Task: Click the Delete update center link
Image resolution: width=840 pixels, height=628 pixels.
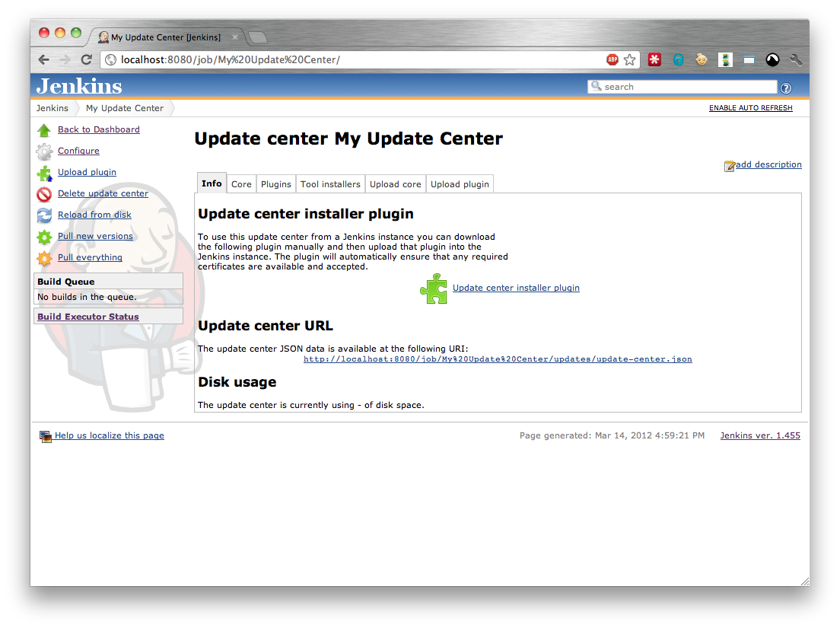Action: (x=103, y=193)
